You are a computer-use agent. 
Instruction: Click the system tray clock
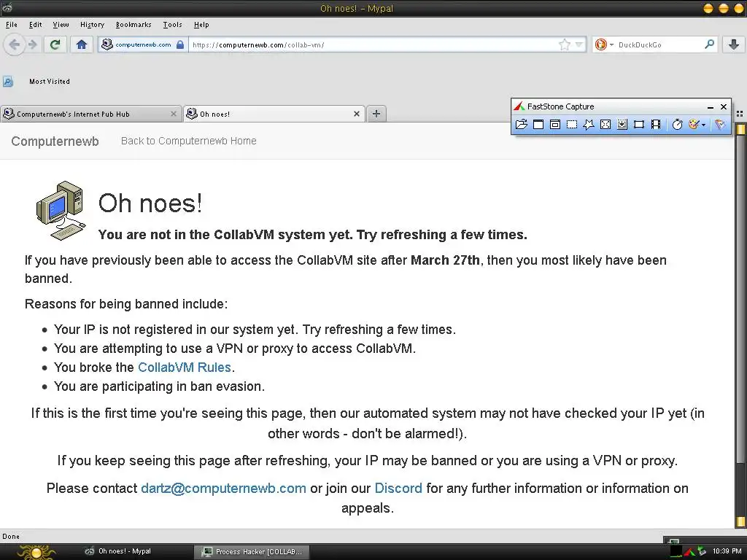point(727,551)
